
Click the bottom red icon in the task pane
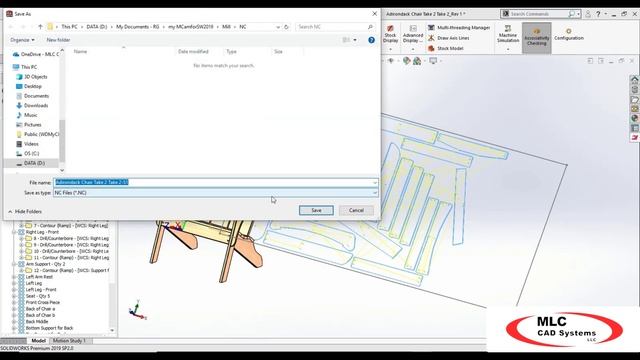point(634,138)
